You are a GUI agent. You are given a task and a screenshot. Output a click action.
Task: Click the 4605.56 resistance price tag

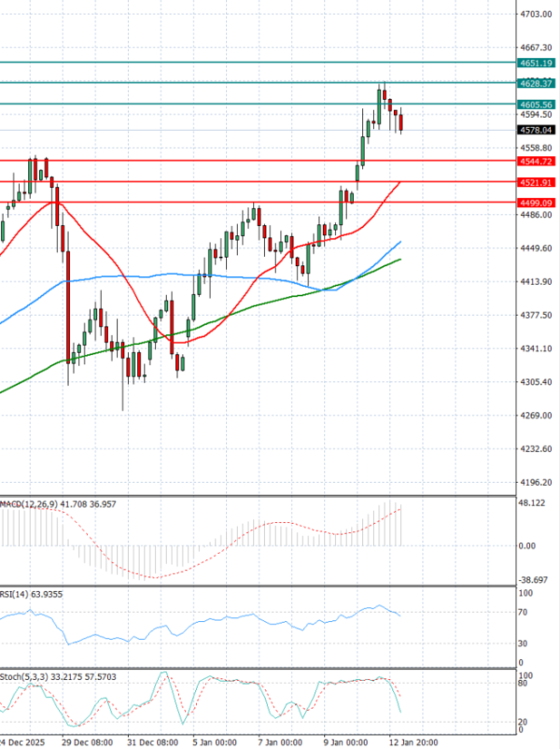(x=537, y=105)
